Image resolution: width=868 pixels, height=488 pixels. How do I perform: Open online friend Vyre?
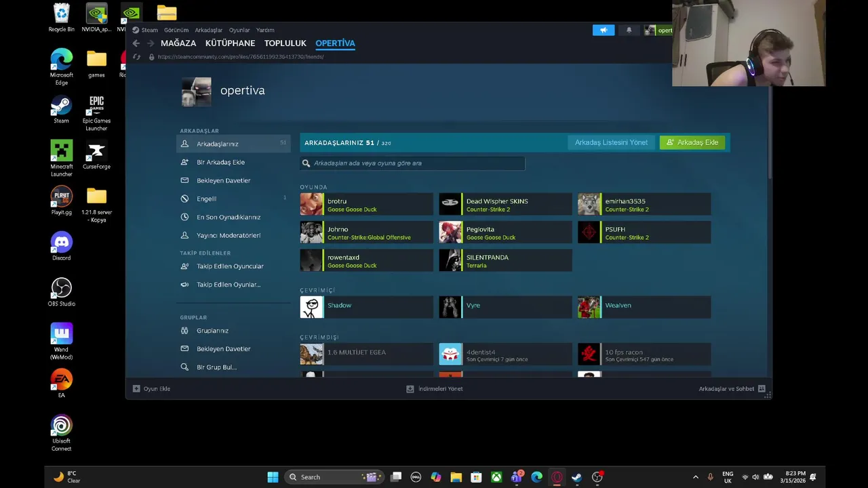click(505, 307)
